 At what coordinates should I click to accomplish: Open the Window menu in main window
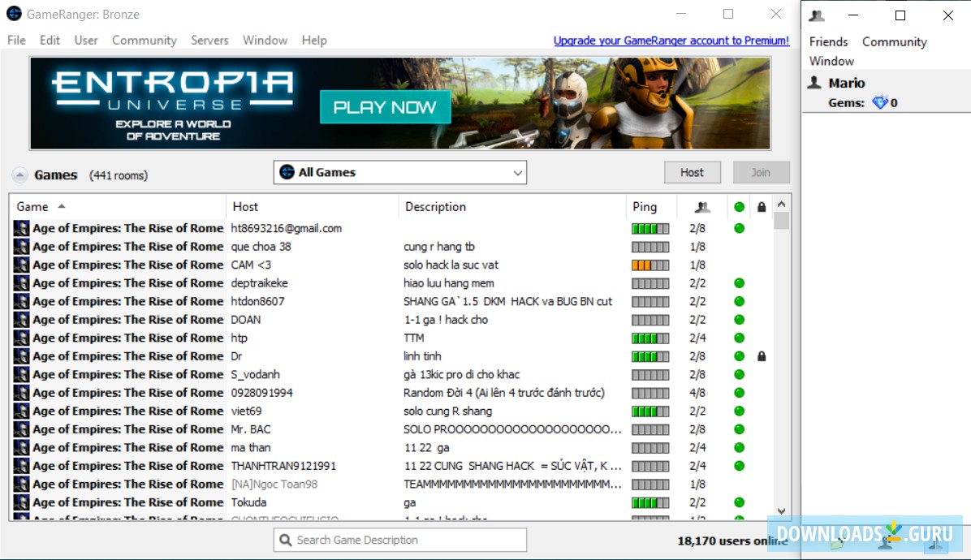[265, 41]
